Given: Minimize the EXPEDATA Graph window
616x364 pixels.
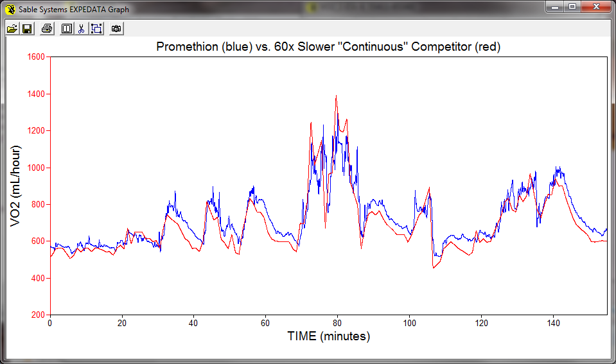Looking at the screenshot, I should [555, 6].
